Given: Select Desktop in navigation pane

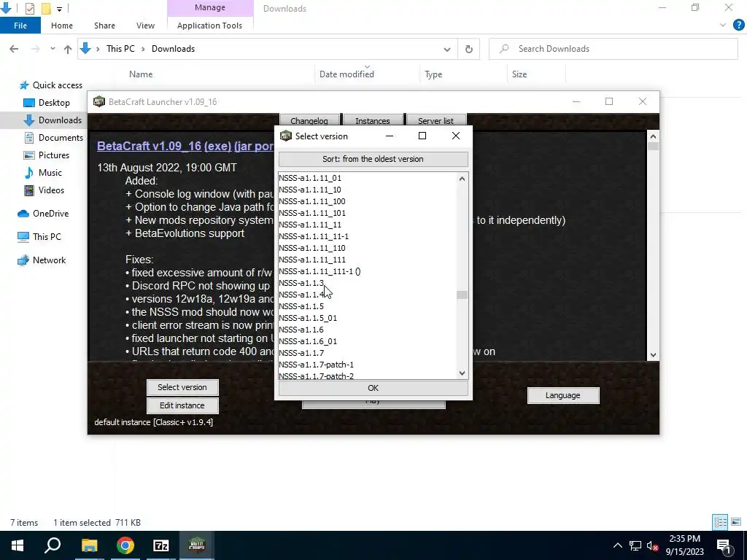Looking at the screenshot, I should (x=54, y=103).
